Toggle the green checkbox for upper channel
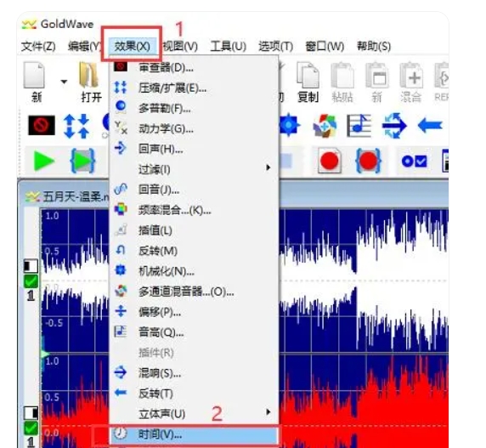486x448 pixels. click(x=31, y=281)
